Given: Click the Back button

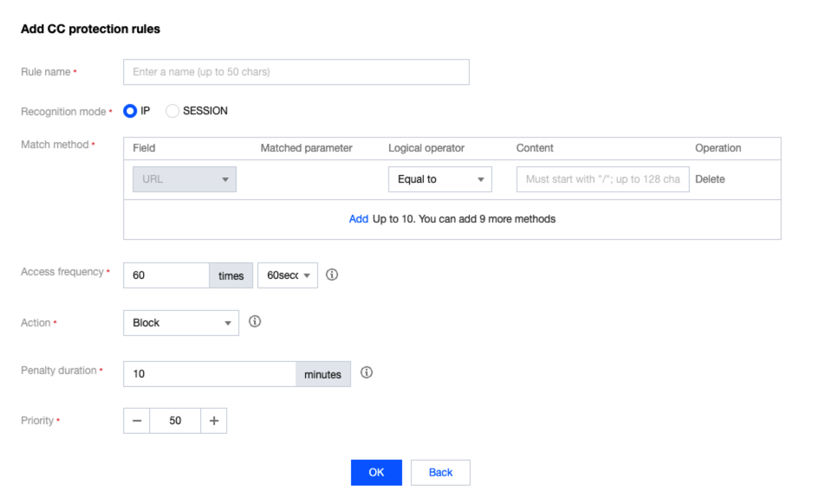Looking at the screenshot, I should click(440, 472).
